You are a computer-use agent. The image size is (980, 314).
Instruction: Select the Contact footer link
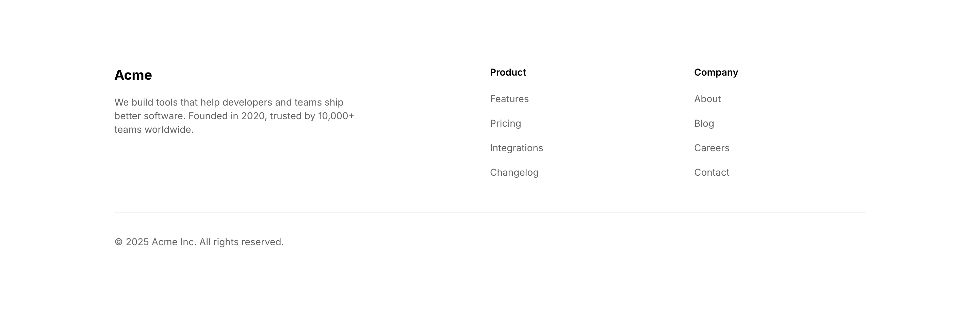coord(712,172)
